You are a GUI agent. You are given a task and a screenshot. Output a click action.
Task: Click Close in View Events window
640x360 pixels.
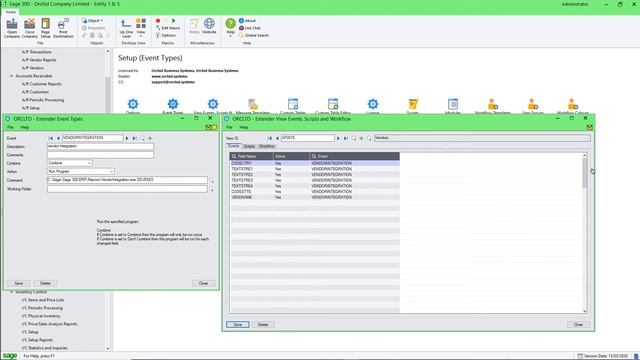coord(578,324)
